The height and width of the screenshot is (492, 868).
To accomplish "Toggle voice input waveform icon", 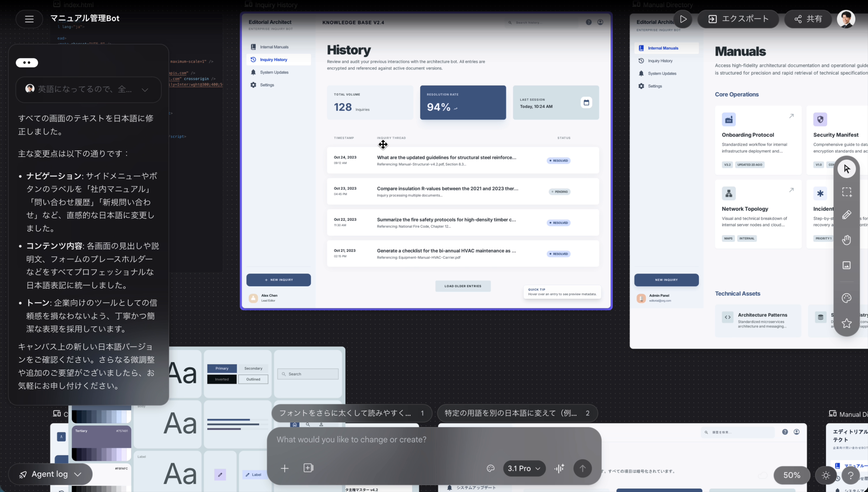I will click(559, 468).
